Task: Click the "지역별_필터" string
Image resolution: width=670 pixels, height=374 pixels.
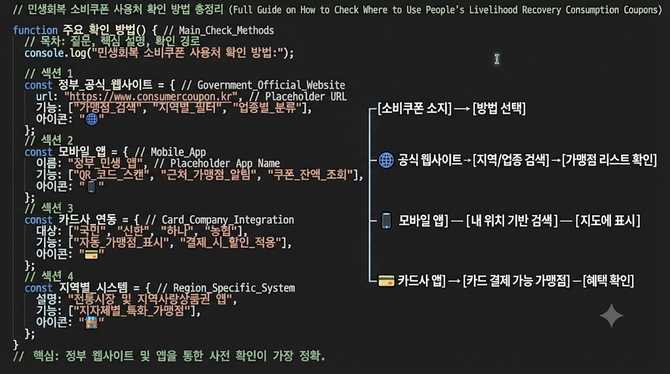Action: [x=188, y=108]
